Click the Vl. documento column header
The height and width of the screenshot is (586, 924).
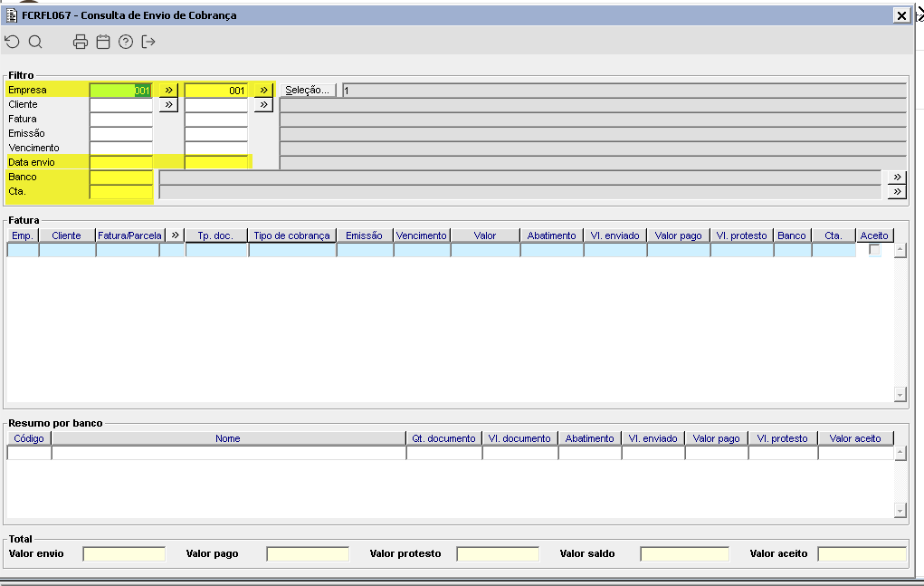coord(519,438)
